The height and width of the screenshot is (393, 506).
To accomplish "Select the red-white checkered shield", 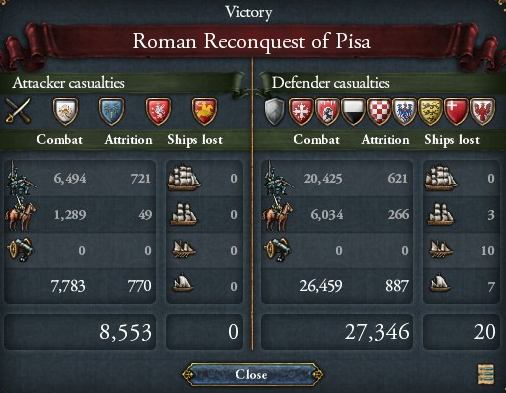I will pyautogui.click(x=379, y=112).
